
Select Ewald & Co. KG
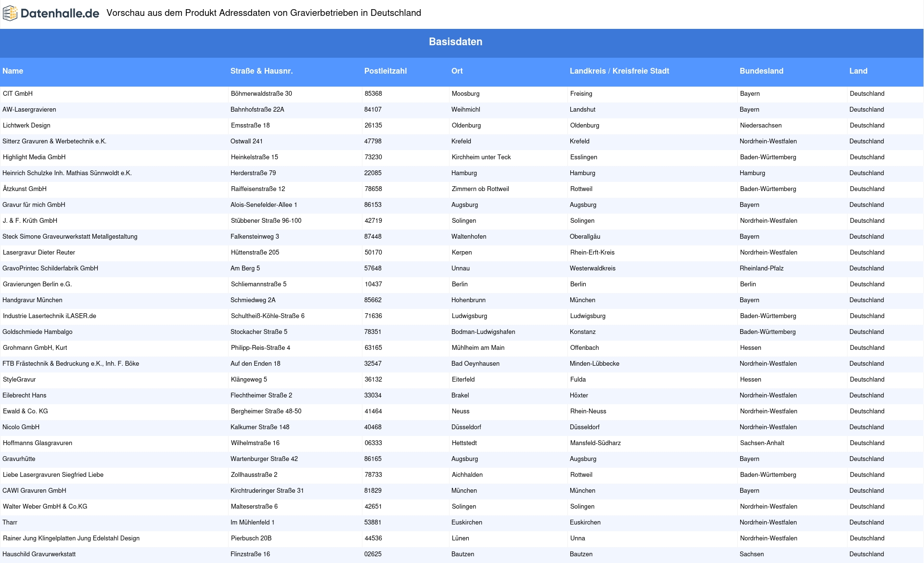click(x=26, y=411)
